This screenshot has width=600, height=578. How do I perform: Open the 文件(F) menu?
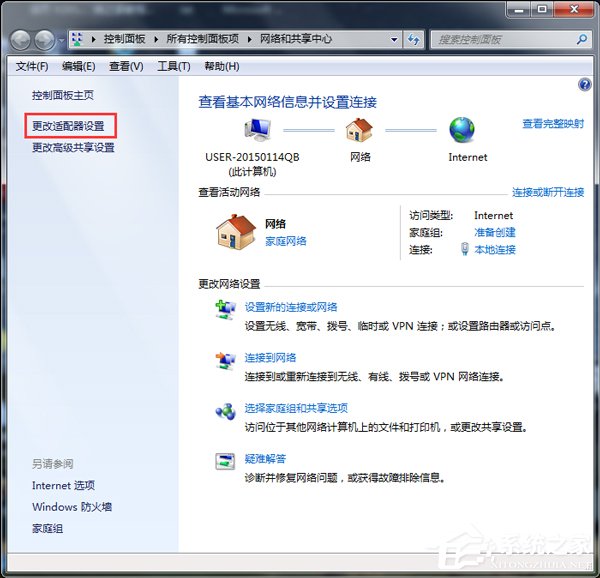[32, 66]
